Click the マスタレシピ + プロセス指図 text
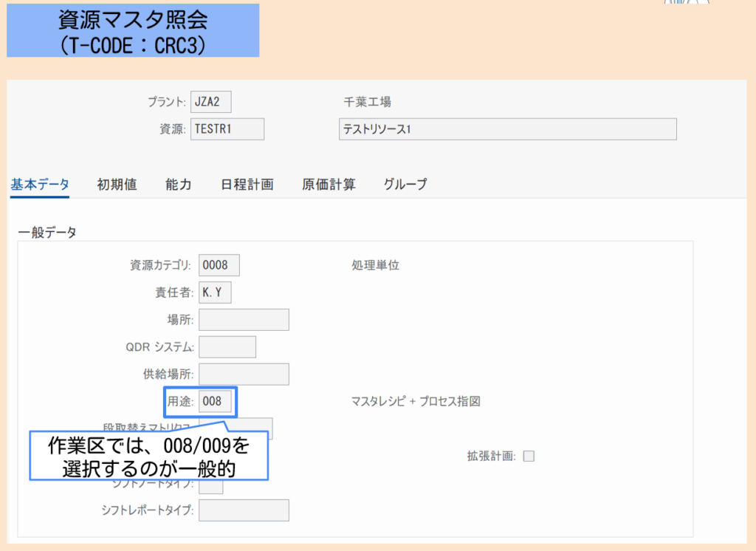 pyautogui.click(x=416, y=401)
